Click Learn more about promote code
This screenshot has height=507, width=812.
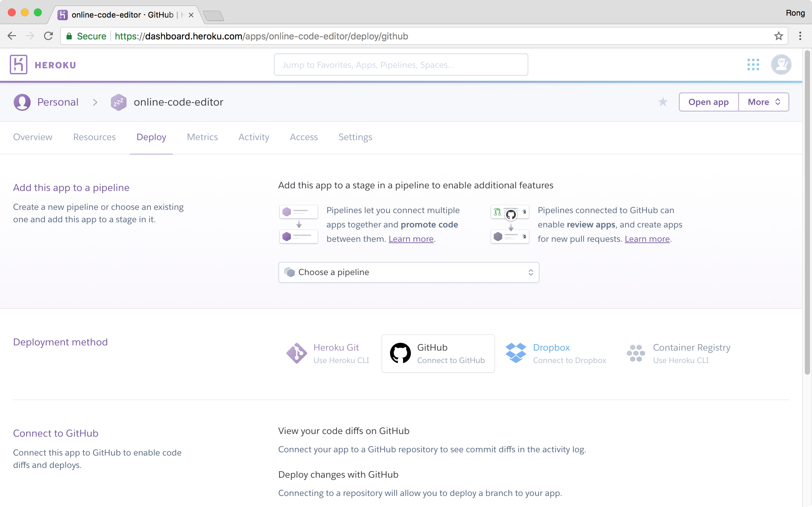(x=411, y=239)
